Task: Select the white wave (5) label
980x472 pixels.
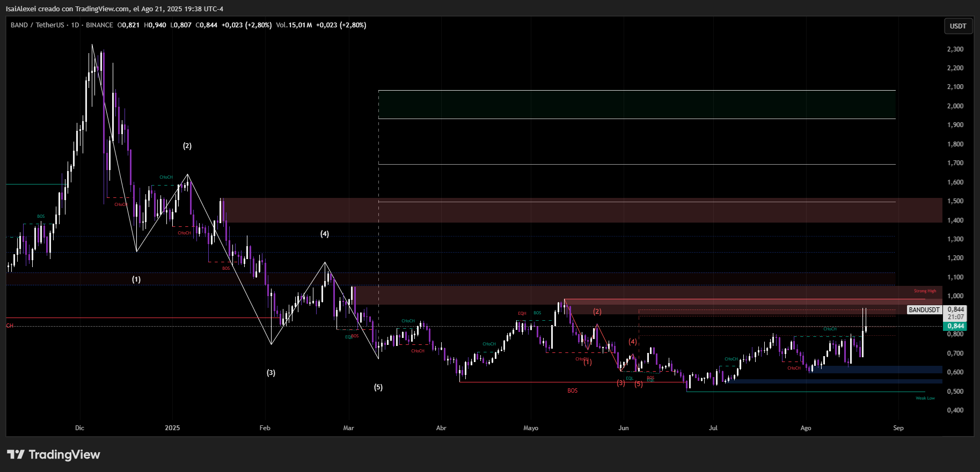Action: [378, 387]
